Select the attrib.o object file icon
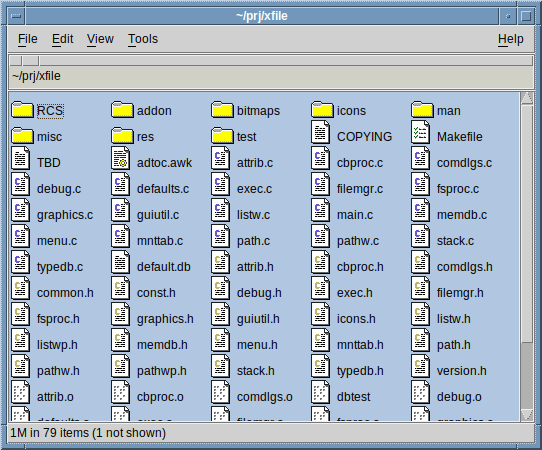Viewport: 542px width, 450px height. (x=20, y=392)
